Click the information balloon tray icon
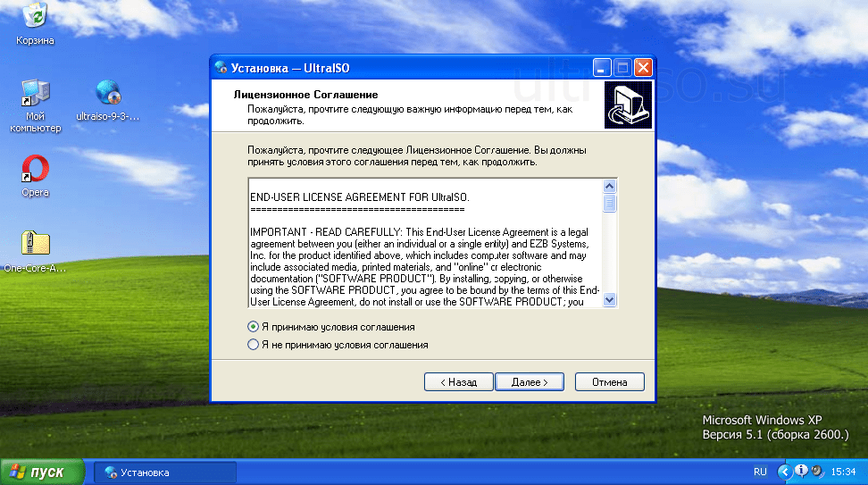Screen dimensions: 868x485 [x=801, y=472]
